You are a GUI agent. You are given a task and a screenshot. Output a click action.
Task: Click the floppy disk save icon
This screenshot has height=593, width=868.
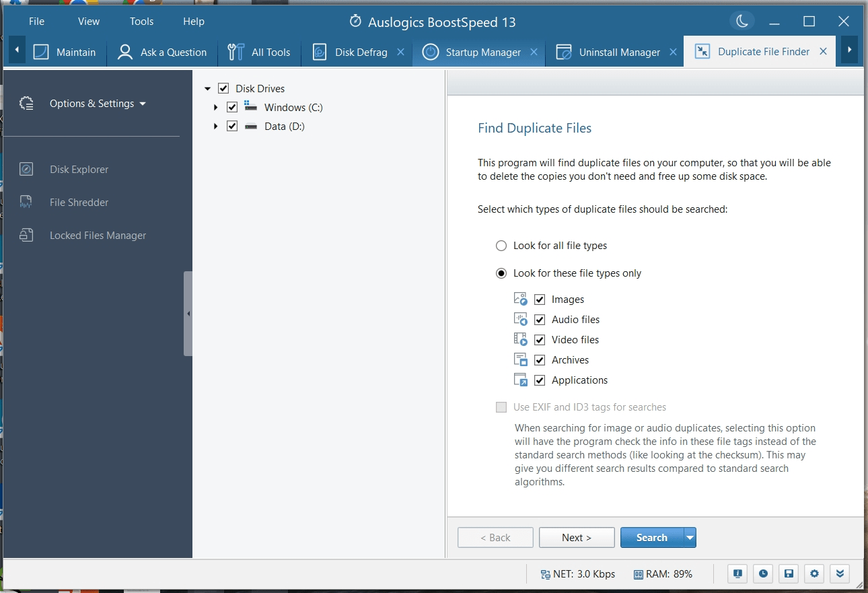pos(789,573)
